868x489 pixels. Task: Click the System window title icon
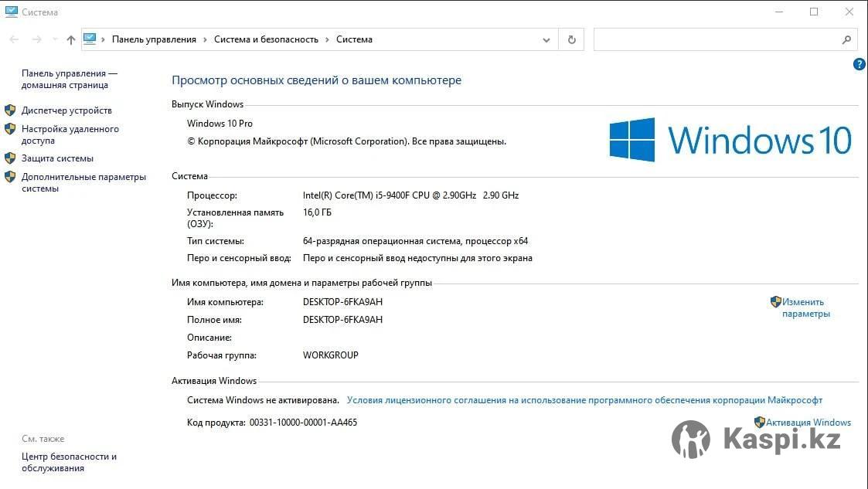(x=11, y=12)
